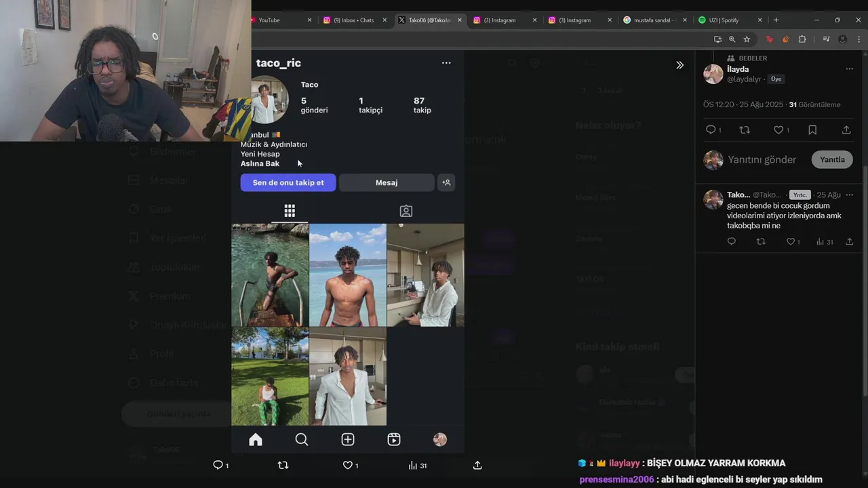Screen dimensions: 868x488
Task: Click reply icon on Tako's reply
Action: [x=731, y=241]
